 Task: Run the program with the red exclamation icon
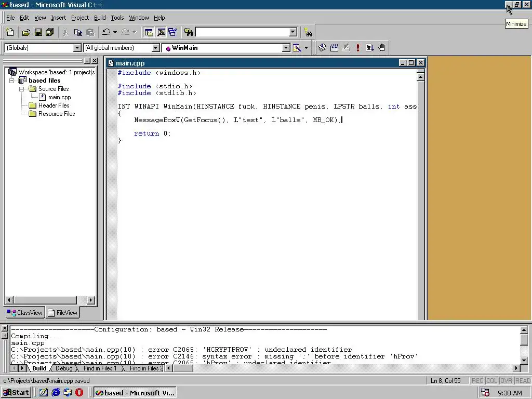coord(357,48)
